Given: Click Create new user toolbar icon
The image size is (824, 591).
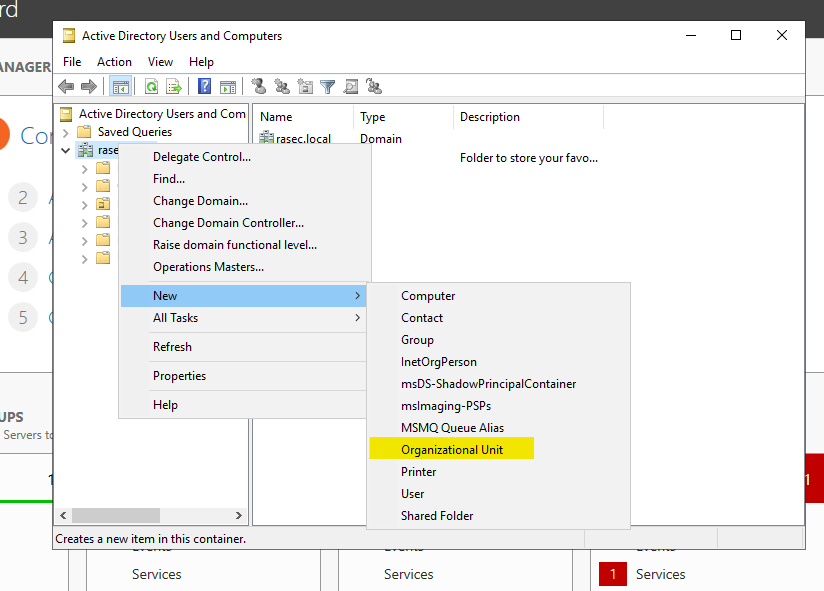Looking at the screenshot, I should pos(259,86).
